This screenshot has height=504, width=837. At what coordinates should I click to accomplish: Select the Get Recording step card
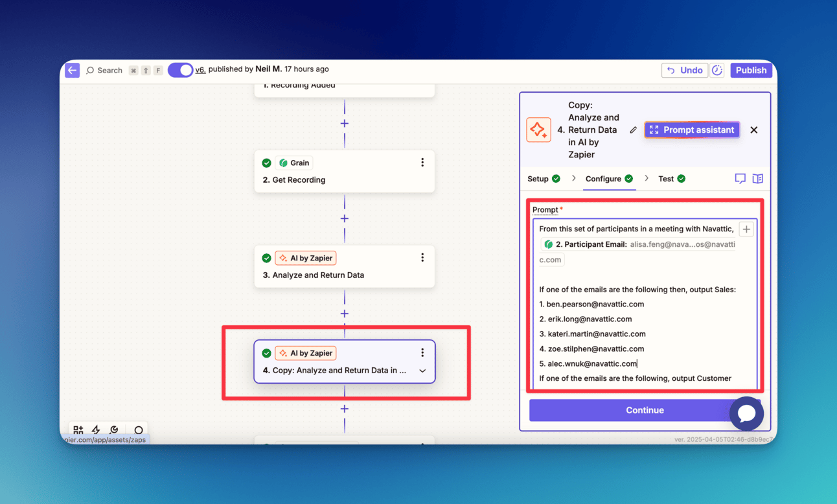coord(344,171)
